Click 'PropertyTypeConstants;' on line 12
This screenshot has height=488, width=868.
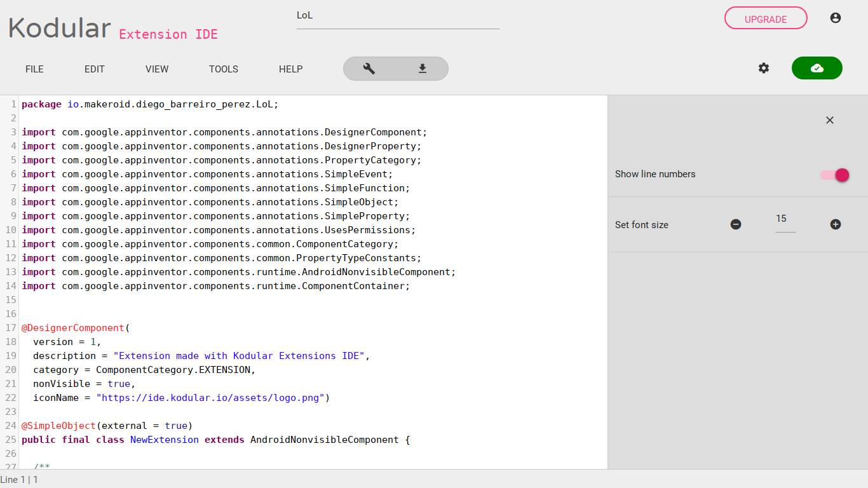(x=359, y=258)
